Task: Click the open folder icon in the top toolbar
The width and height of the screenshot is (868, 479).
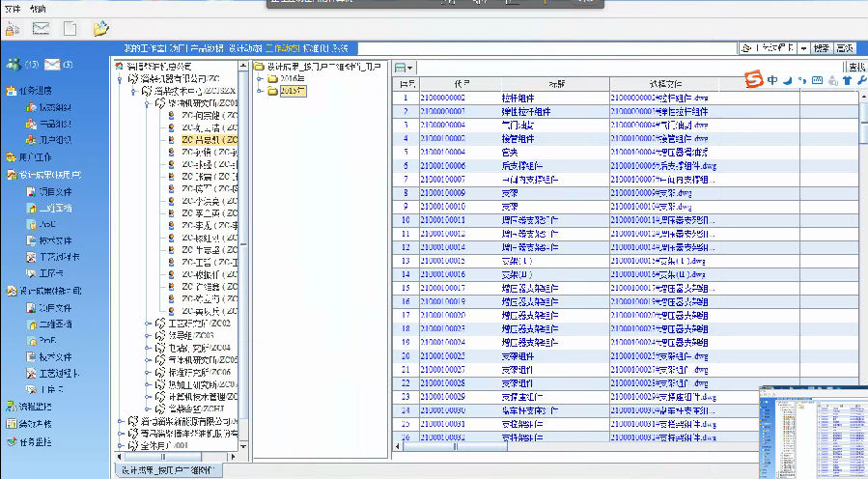Action: point(100,29)
